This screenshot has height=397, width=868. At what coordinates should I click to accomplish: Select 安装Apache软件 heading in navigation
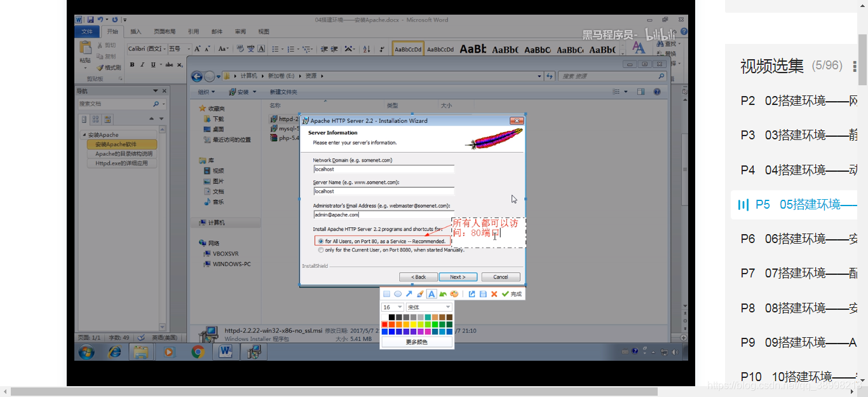tap(121, 144)
